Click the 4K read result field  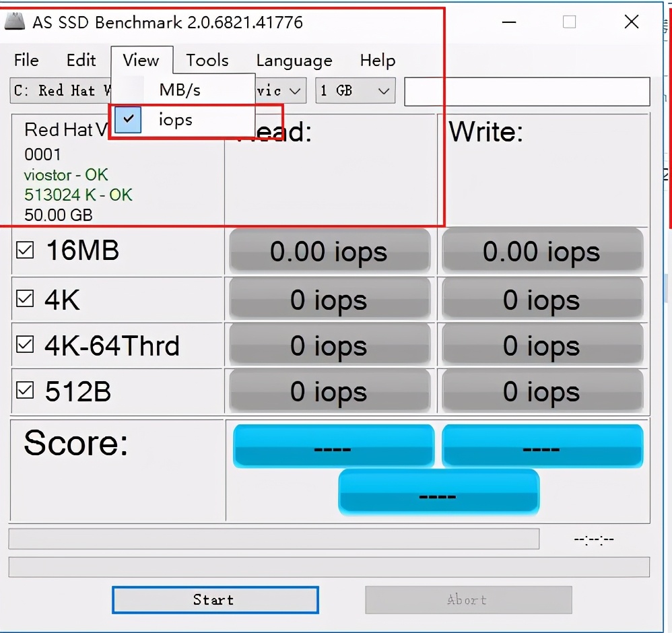(329, 299)
